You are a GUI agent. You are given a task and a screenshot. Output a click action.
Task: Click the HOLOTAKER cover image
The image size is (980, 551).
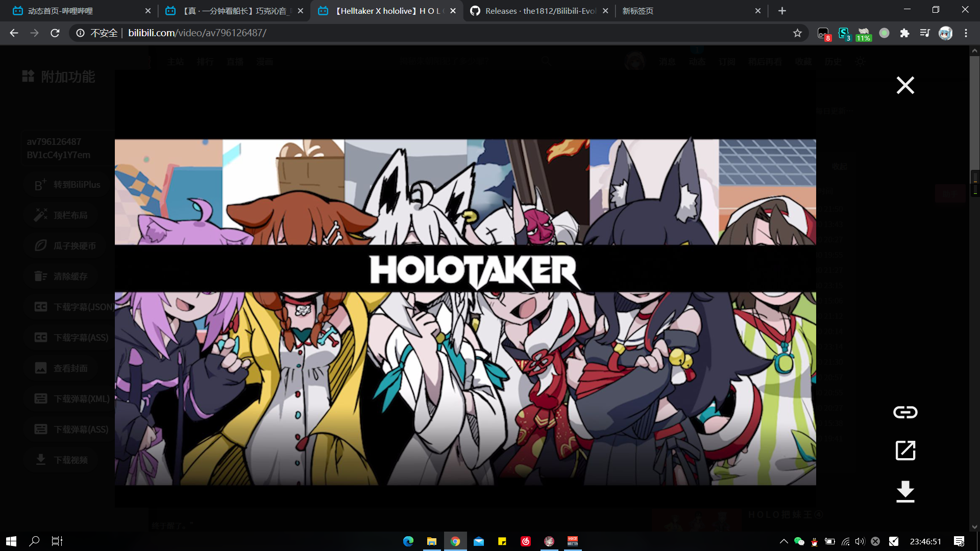coord(465,312)
